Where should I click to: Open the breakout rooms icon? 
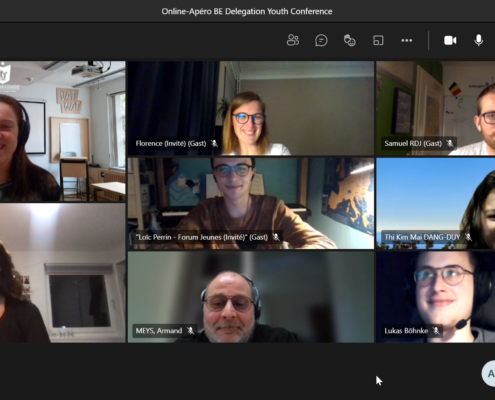tap(378, 40)
